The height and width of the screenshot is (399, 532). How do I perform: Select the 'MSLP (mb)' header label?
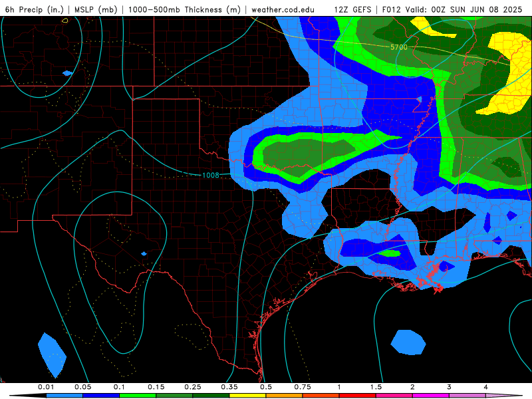coord(96,9)
